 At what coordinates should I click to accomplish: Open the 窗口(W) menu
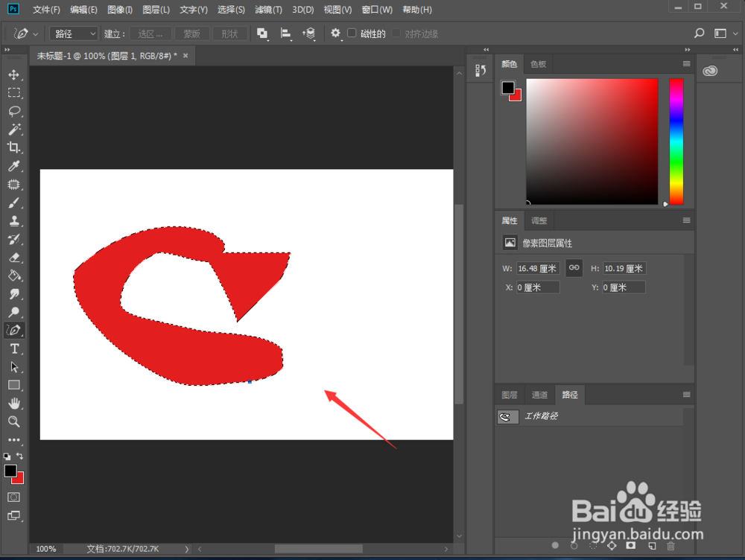click(x=377, y=10)
